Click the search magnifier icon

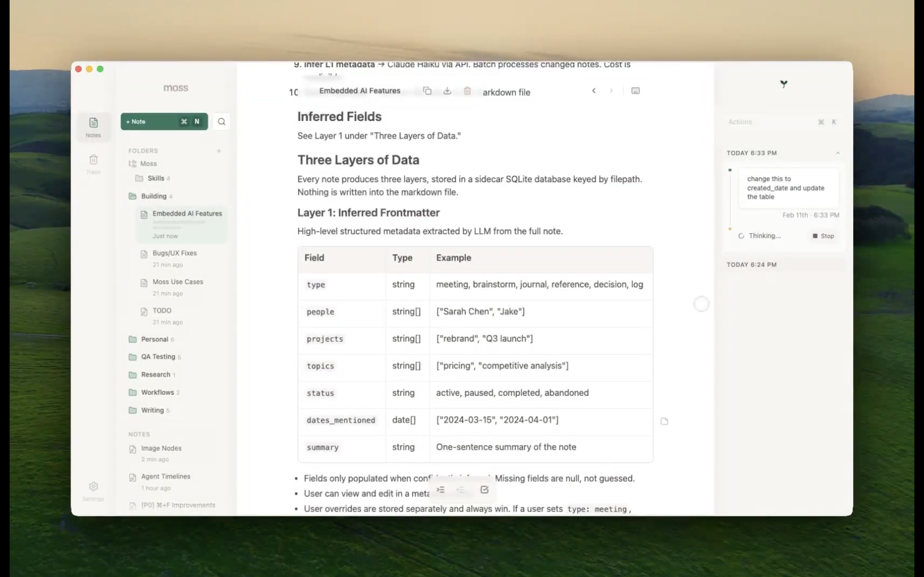click(221, 122)
